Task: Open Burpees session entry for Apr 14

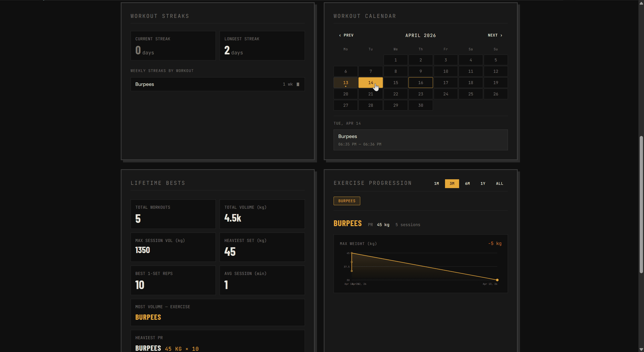Action: tap(421, 140)
